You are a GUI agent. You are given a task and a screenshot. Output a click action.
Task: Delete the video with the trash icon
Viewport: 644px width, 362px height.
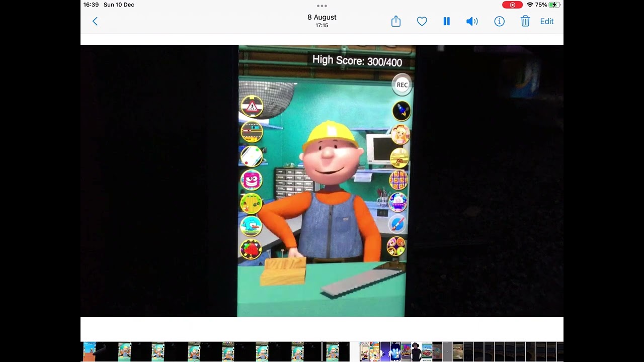525,21
